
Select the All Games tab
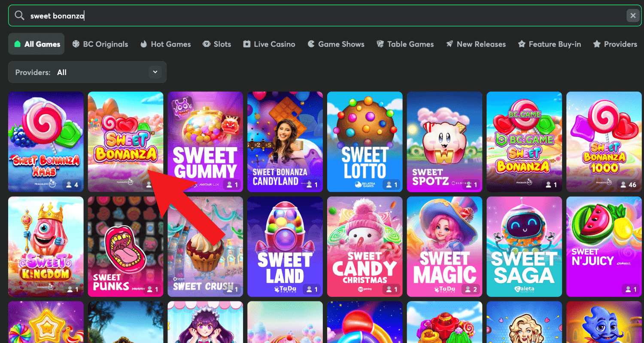(x=36, y=44)
